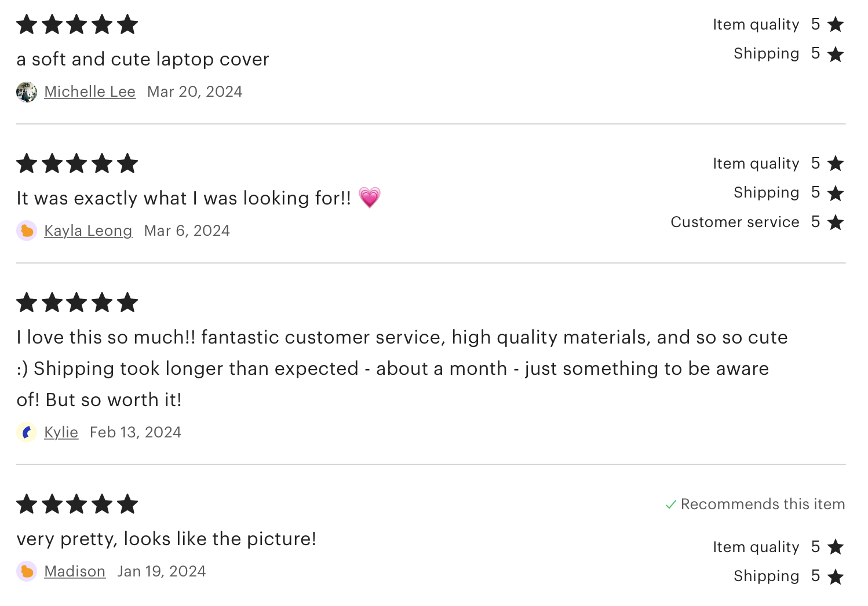
Task: Open Kayla Leong's profile link
Action: click(88, 231)
